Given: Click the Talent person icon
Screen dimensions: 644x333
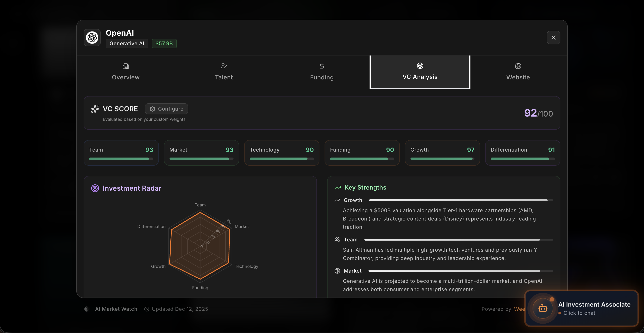Looking at the screenshot, I should click(224, 66).
